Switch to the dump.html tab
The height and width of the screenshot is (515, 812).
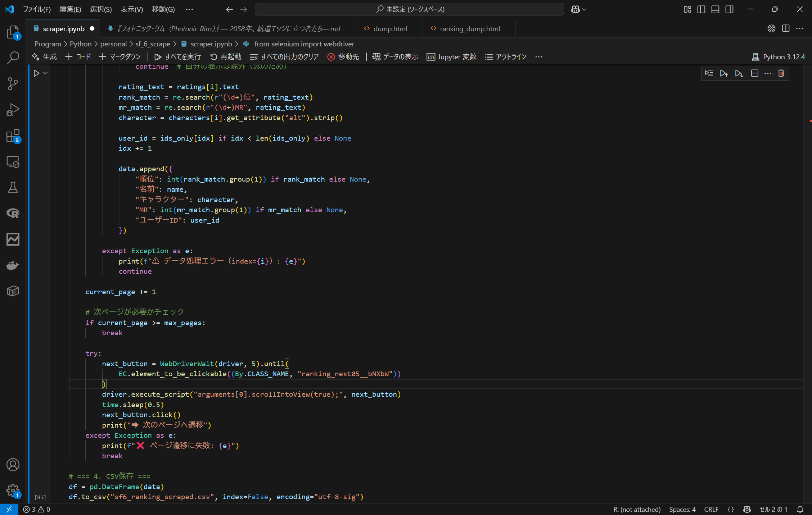point(390,29)
